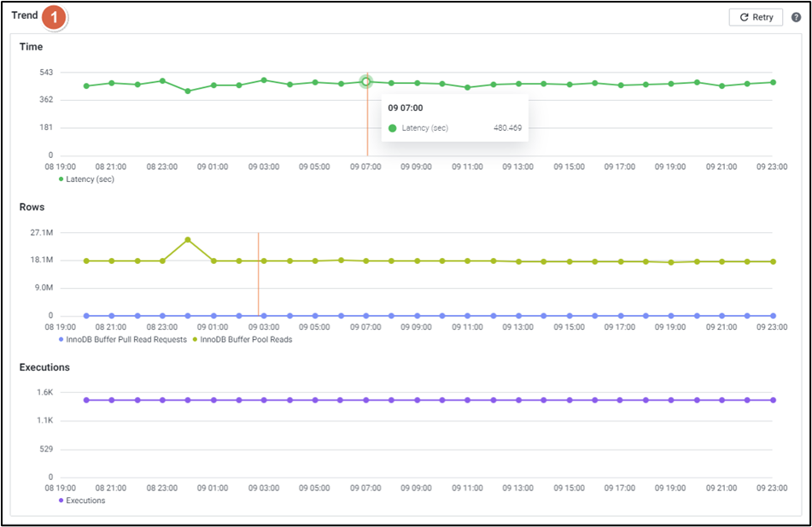The image size is (812, 527).
Task: Click the Trend panel heading
Action: tap(25, 15)
